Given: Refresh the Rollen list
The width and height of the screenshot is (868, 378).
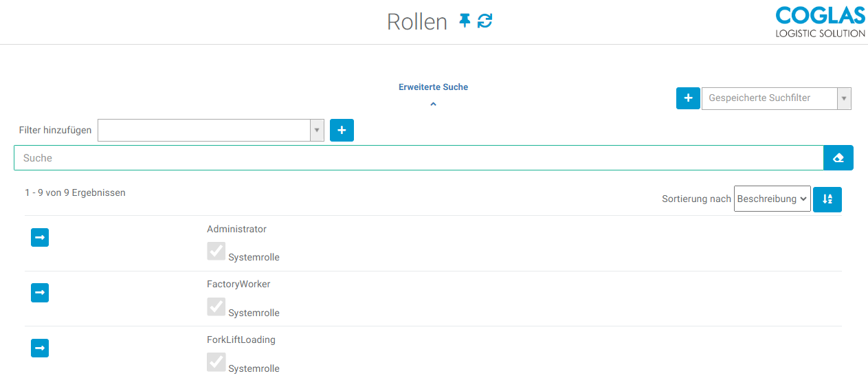Looking at the screenshot, I should click(x=485, y=21).
